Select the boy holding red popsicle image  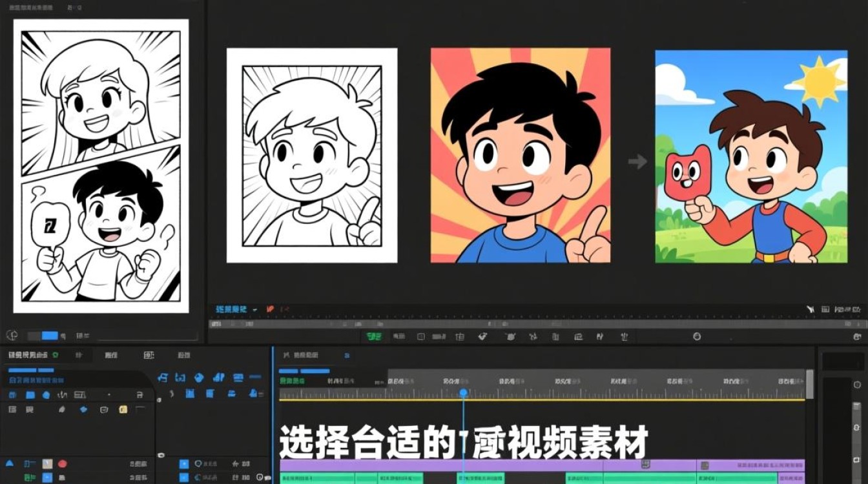point(751,157)
